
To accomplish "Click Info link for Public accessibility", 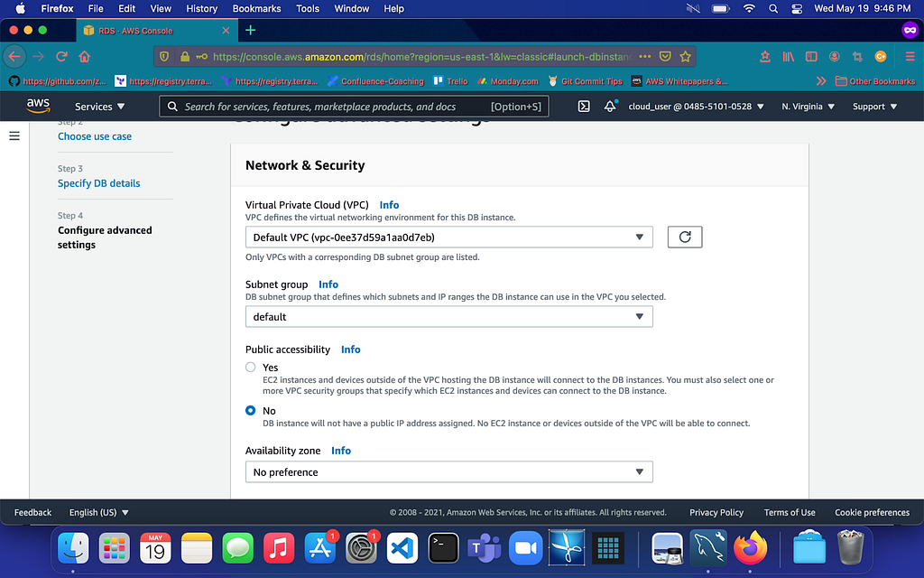I will click(x=351, y=350).
